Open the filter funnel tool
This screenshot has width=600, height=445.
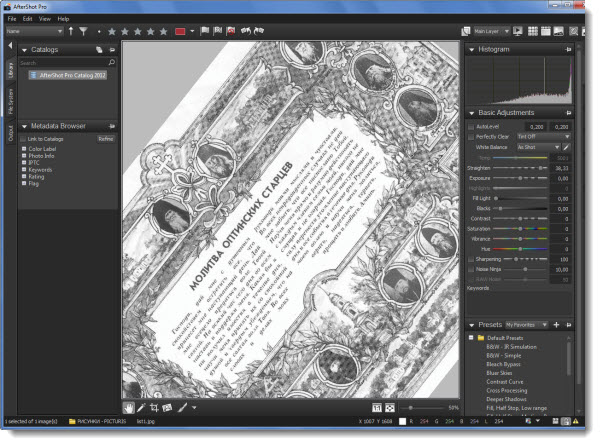click(x=83, y=31)
